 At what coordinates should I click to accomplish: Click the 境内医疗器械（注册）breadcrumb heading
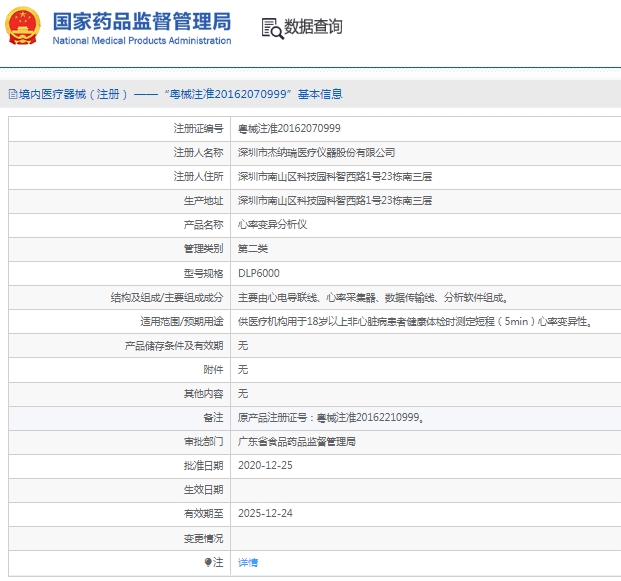(x=73, y=94)
